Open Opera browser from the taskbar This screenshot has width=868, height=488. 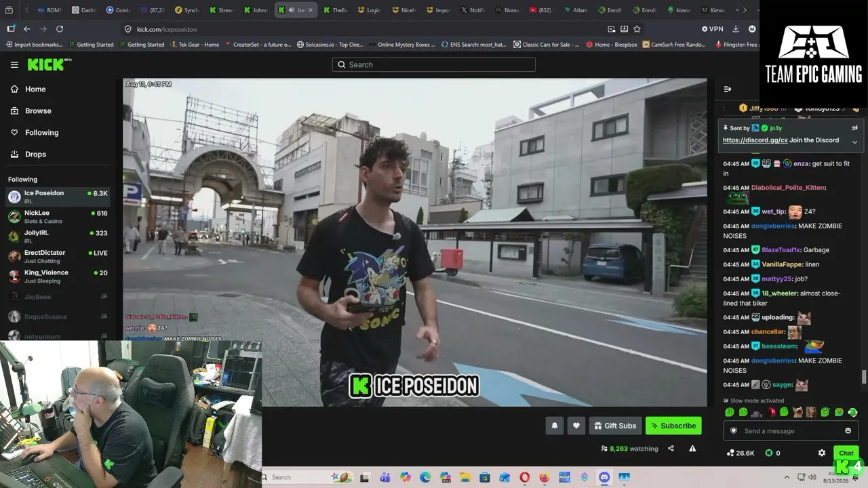tap(524, 477)
